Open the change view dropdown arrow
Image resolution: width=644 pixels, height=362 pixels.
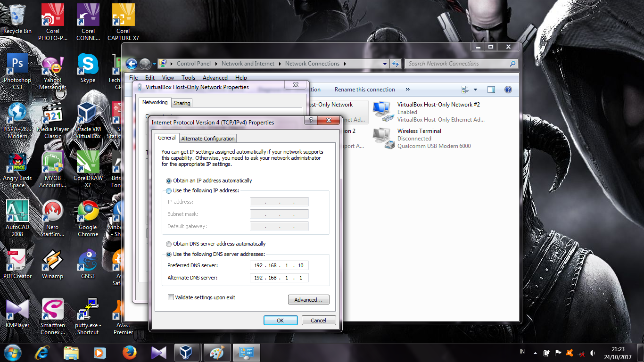pyautogui.click(x=475, y=90)
